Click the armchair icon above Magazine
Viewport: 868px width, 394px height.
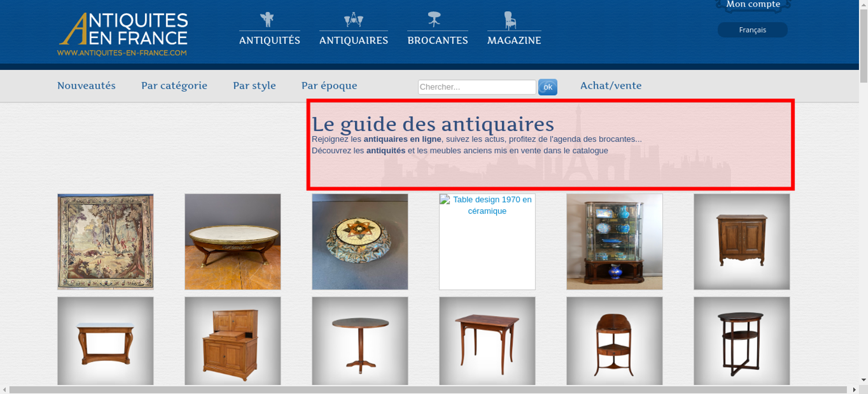[x=510, y=20]
